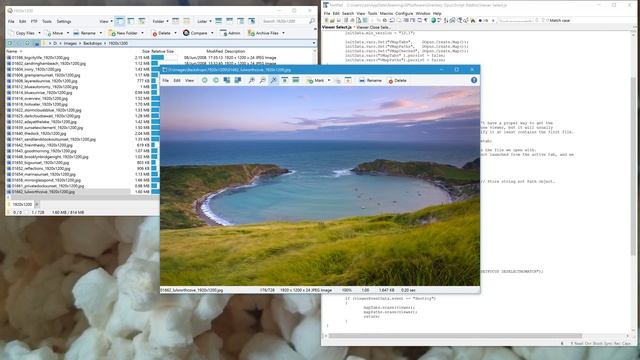This screenshot has height=360, width=640.
Task: Click first icon right of Folder dropdown
Action: coord(176,21)
